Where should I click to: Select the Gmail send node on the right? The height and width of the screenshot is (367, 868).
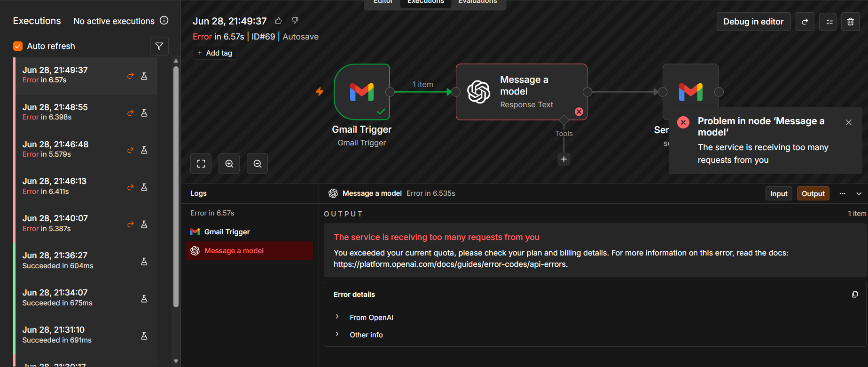[690, 91]
